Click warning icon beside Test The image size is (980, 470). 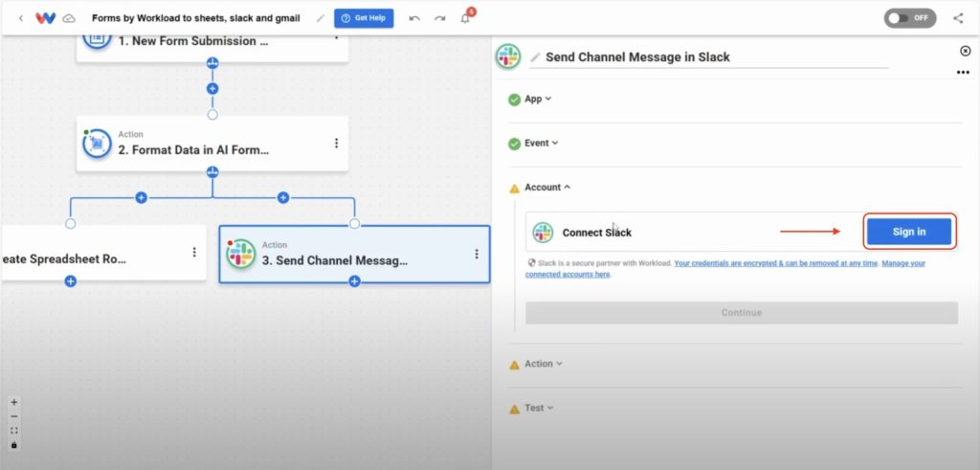point(514,410)
